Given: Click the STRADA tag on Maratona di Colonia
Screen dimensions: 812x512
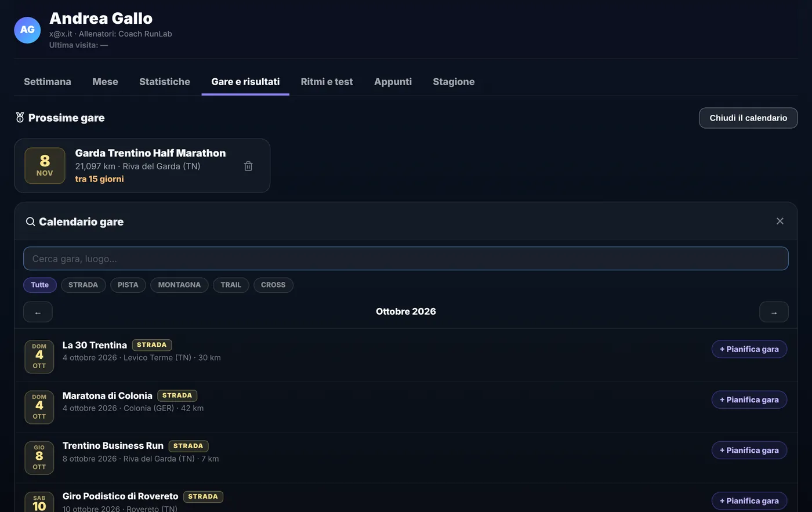Looking at the screenshot, I should (x=177, y=395).
